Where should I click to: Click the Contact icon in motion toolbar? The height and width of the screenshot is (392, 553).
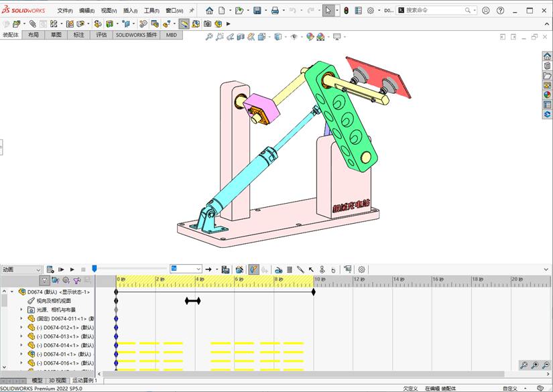pos(322,269)
